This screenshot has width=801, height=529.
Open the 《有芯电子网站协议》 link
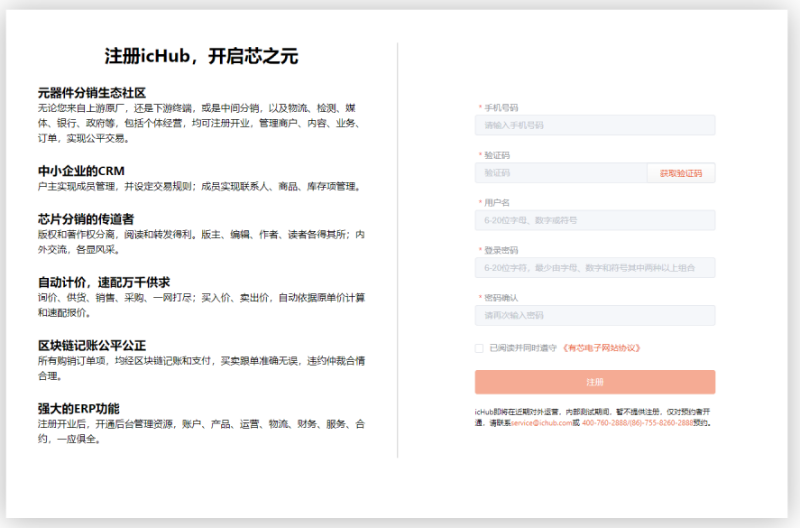[601, 348]
